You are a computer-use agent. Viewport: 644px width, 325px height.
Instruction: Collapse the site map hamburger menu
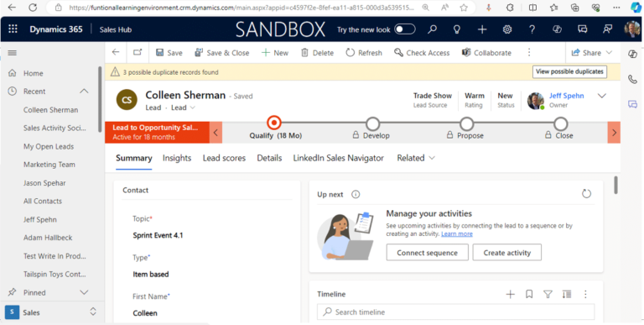(x=13, y=53)
